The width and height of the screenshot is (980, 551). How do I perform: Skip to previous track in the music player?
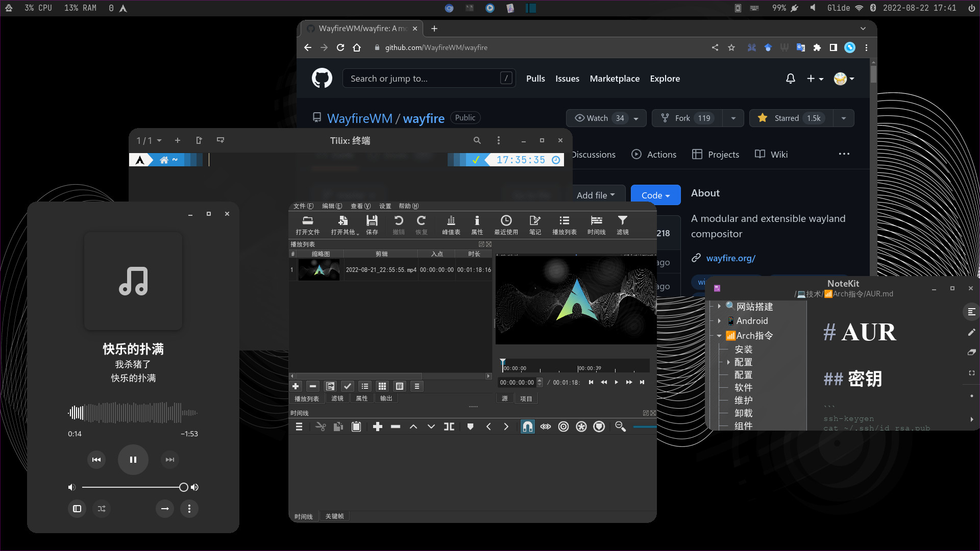pos(96,460)
